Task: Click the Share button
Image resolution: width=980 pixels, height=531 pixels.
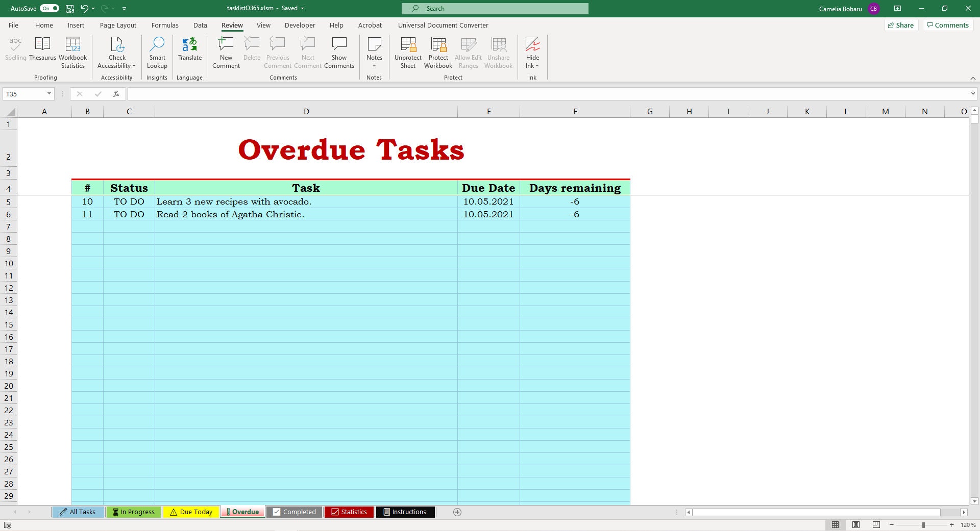Action: tap(901, 25)
